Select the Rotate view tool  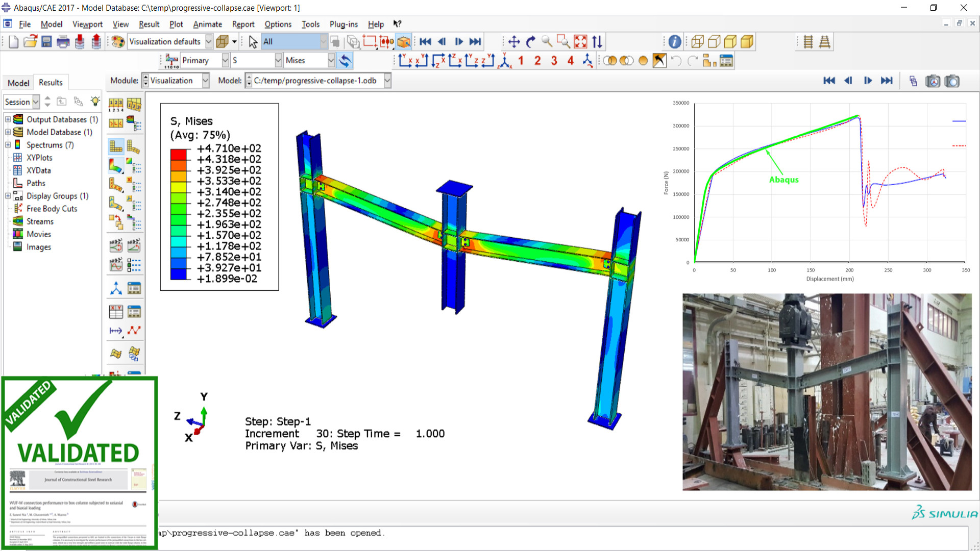tap(531, 42)
